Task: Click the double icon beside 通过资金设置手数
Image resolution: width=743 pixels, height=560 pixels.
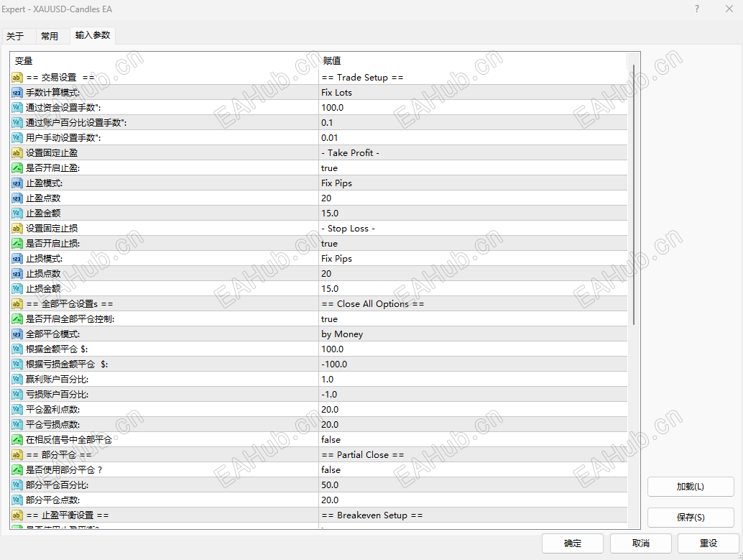Action: [17, 108]
